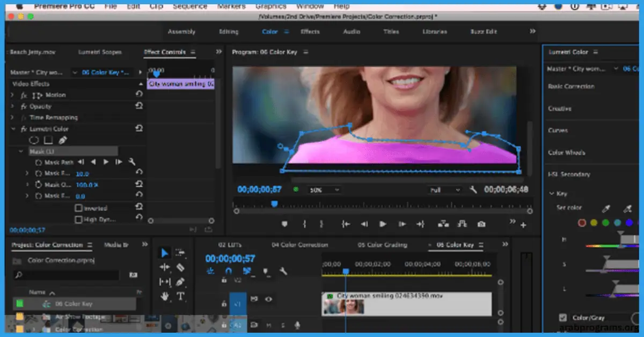
Task: Toggle the V2 track lock
Action: tap(224, 280)
